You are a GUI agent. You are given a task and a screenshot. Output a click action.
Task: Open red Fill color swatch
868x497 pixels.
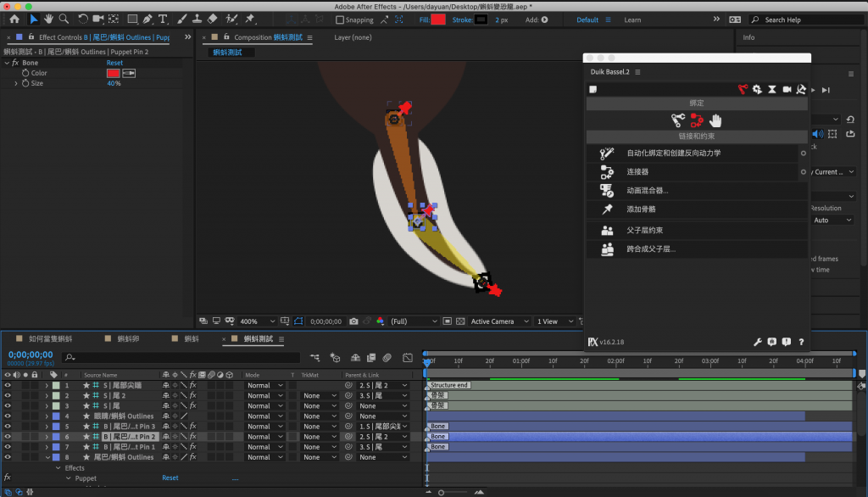438,20
